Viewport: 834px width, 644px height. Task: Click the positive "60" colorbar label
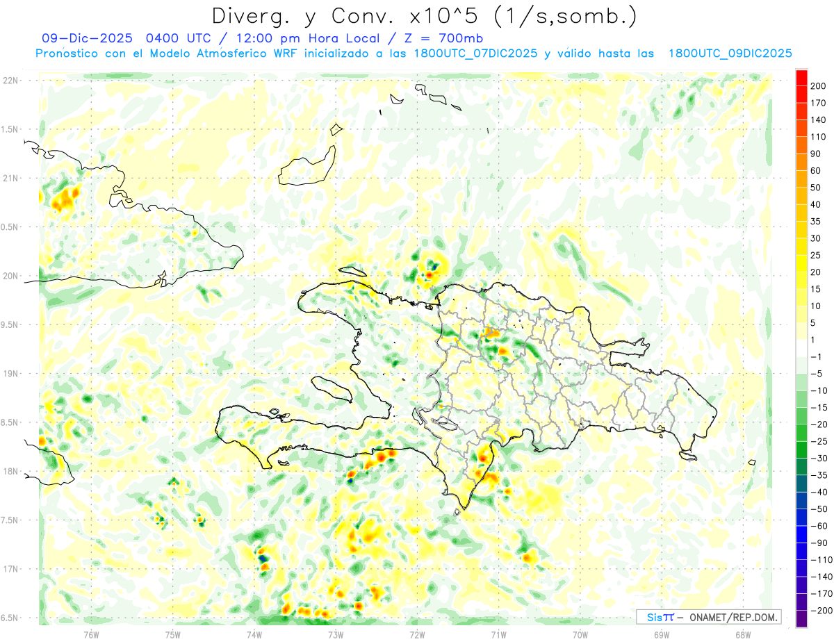(817, 171)
